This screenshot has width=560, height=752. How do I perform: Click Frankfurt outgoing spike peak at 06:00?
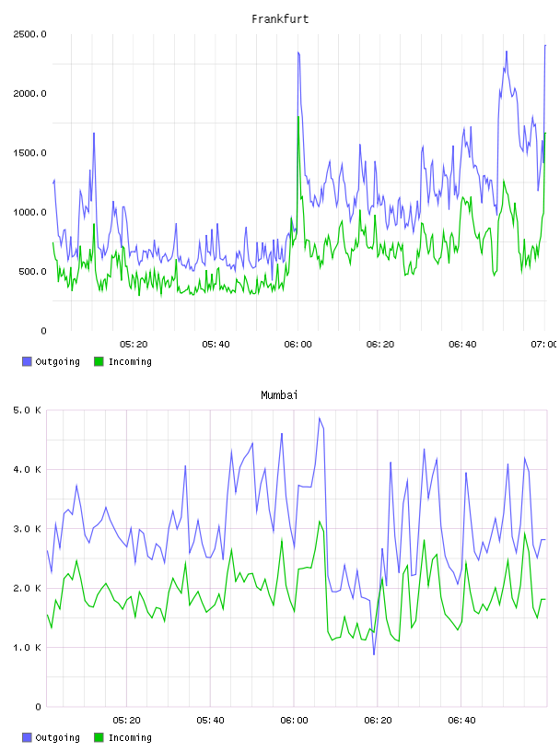tap(298, 53)
